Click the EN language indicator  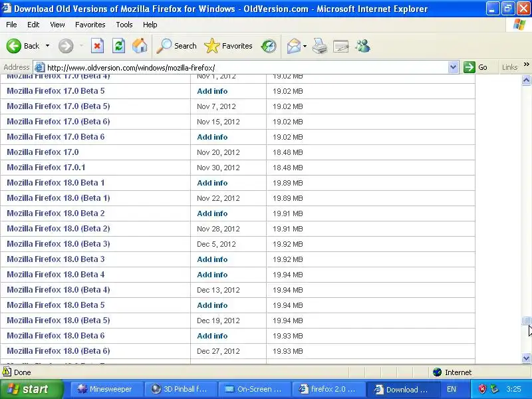click(x=452, y=389)
